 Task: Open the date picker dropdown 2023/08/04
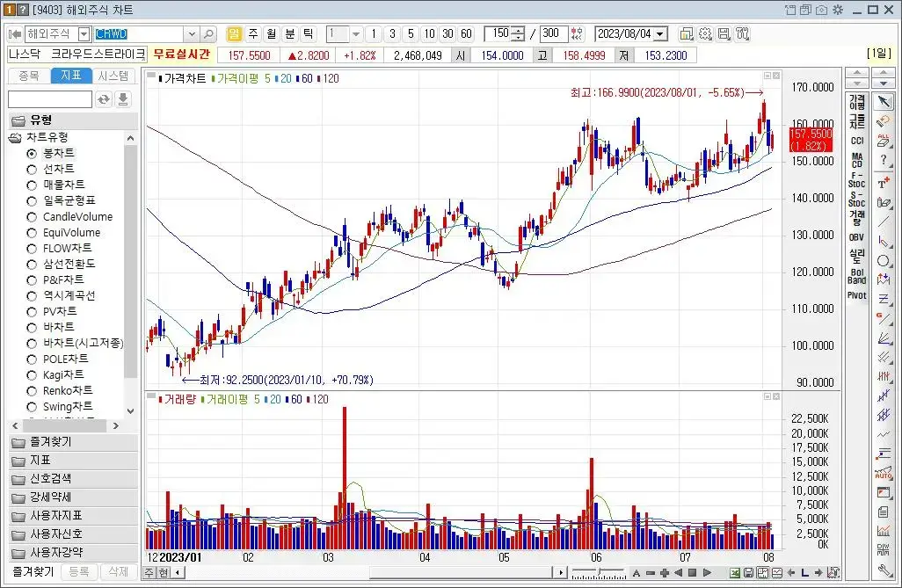pyautogui.click(x=660, y=34)
